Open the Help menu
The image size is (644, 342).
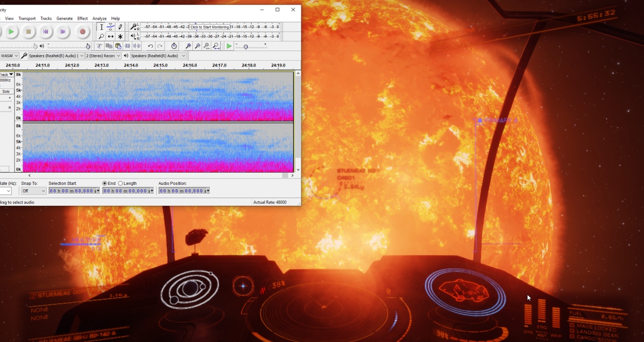[x=115, y=19]
